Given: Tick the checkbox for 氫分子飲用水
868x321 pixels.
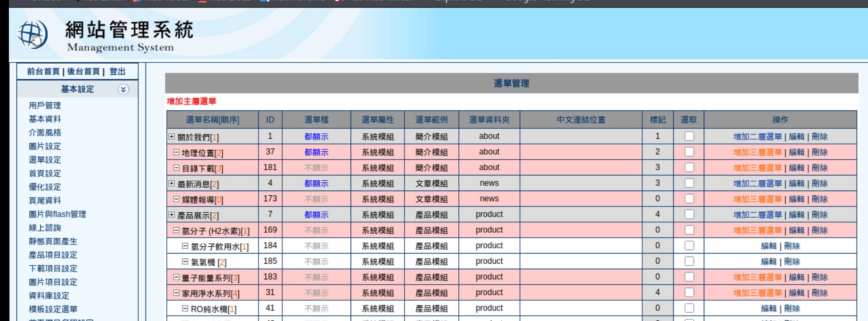Looking at the screenshot, I should [689, 246].
